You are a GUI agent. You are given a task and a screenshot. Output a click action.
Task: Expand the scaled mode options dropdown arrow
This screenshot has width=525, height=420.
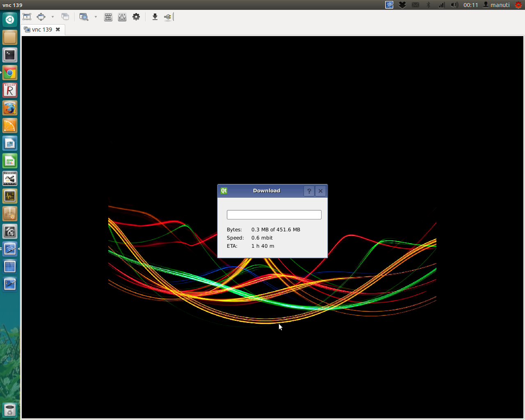pyautogui.click(x=96, y=17)
